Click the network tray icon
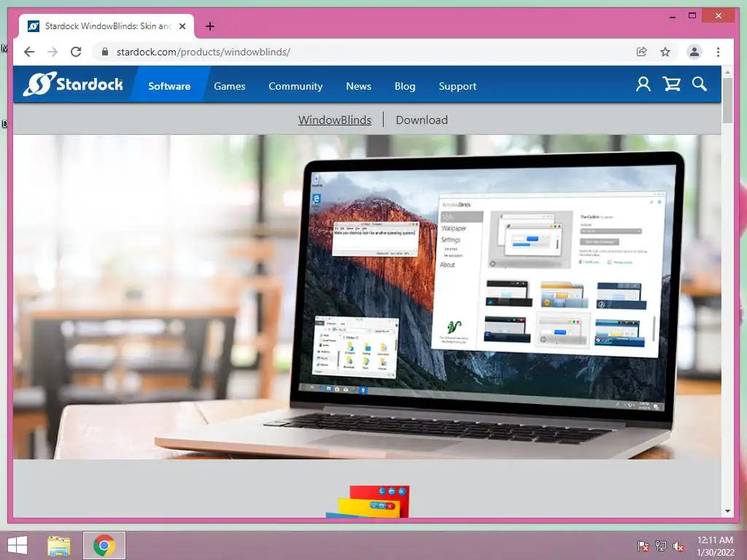Screen dimensions: 747x560 click(661, 545)
